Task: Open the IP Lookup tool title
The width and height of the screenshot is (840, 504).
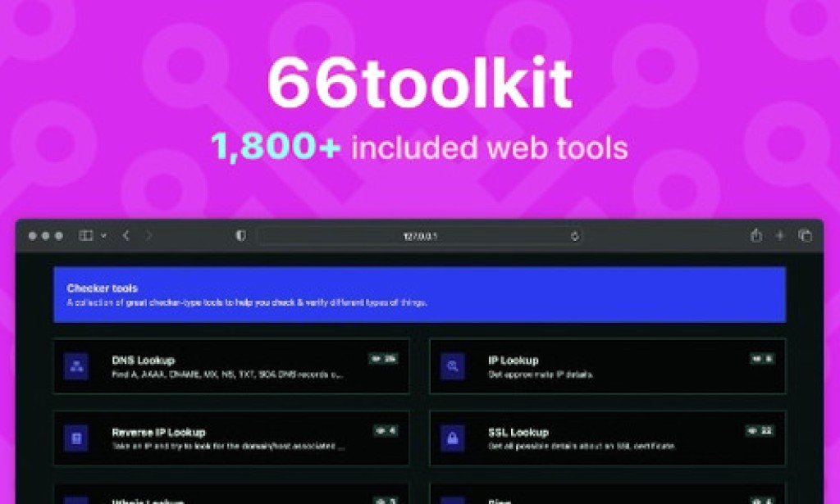Action: pos(514,360)
